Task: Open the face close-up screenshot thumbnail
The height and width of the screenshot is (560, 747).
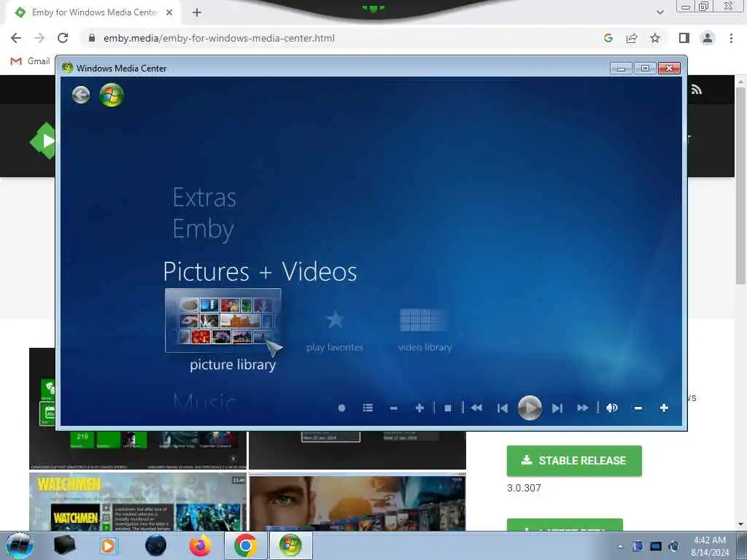Action: [x=357, y=502]
